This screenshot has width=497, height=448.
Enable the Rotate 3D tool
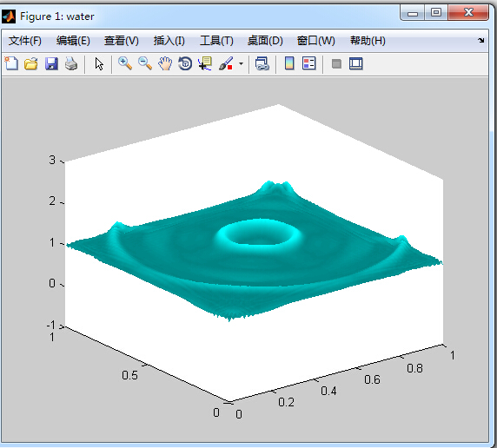(x=185, y=63)
